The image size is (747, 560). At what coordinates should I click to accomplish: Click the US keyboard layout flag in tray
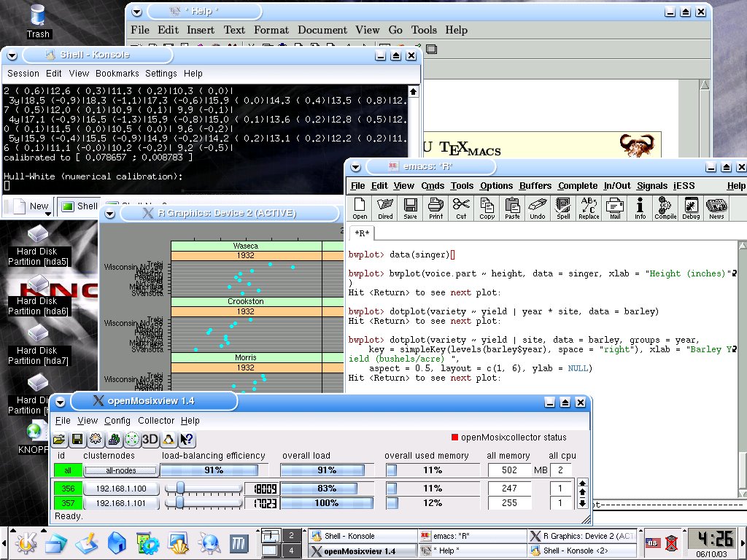coord(653,542)
